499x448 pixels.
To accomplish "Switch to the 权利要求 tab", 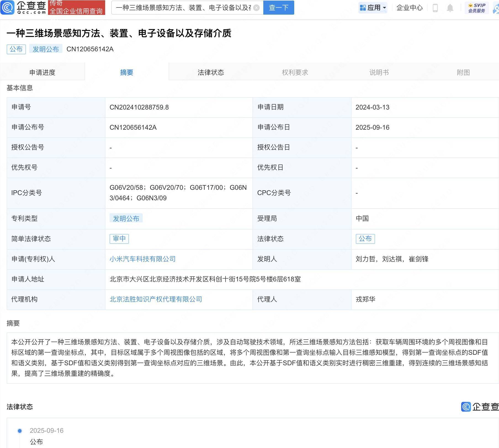I will (295, 72).
